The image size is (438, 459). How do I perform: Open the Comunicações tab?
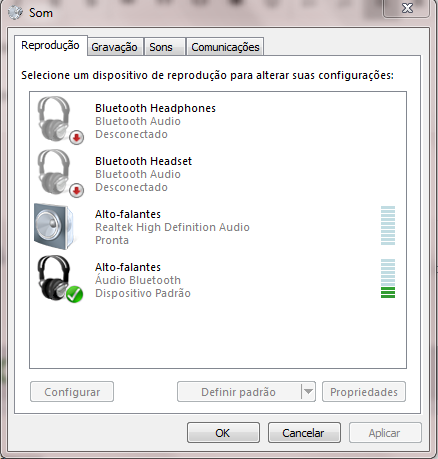225,47
